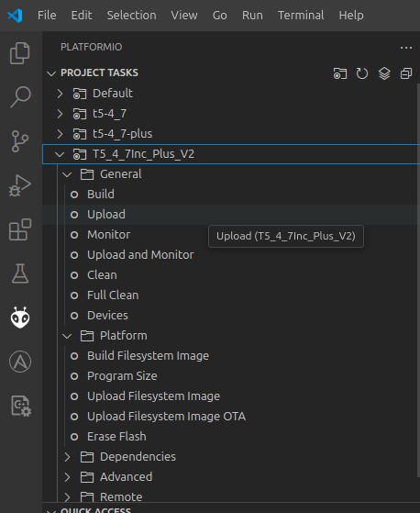
Task: Run Upload Filesystem Image OTA task
Action: [x=166, y=417]
